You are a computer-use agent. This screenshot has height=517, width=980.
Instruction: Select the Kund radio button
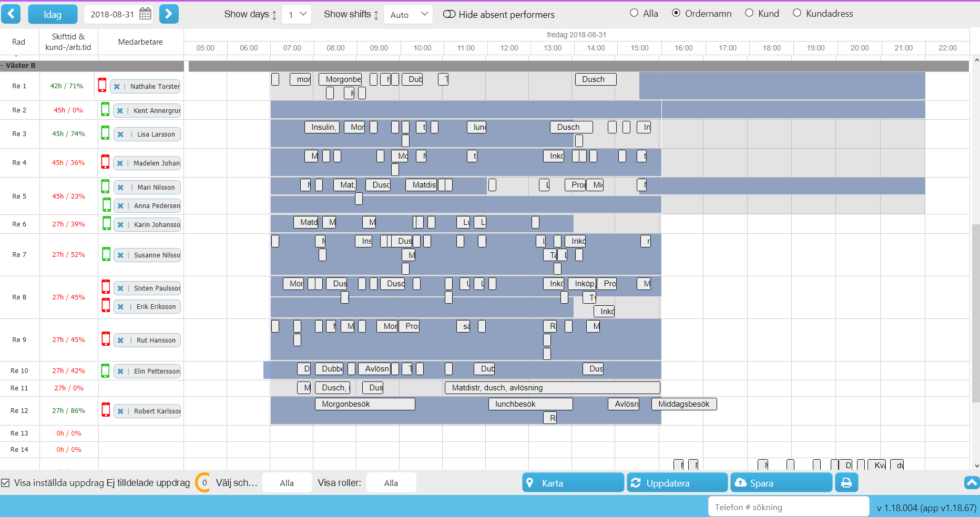749,13
